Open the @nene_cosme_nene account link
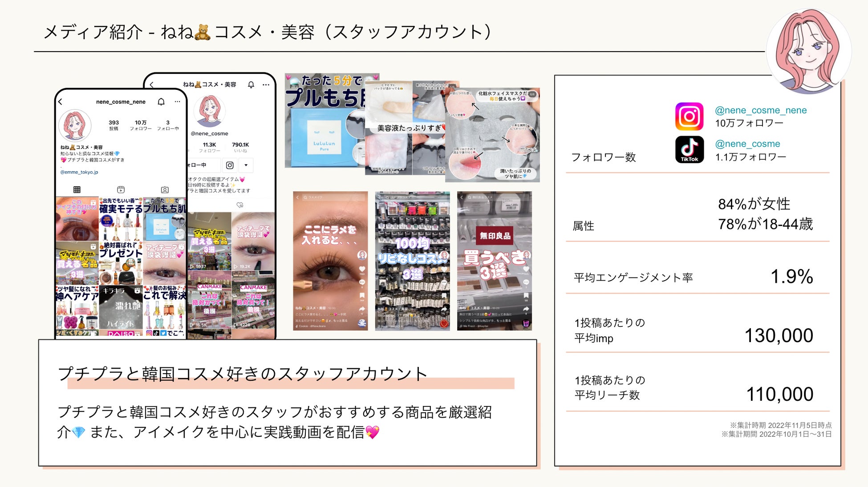The width and height of the screenshot is (868, 487). pos(760,110)
